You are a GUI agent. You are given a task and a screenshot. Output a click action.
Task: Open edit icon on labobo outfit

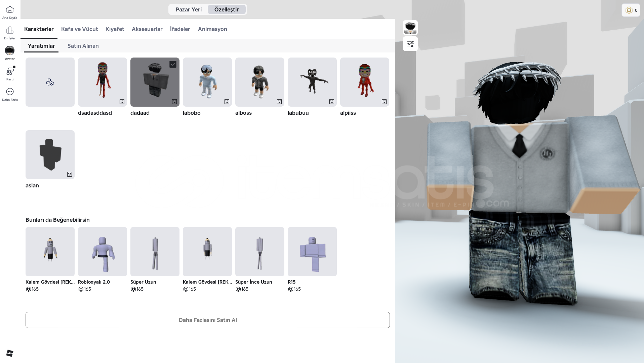[227, 102]
